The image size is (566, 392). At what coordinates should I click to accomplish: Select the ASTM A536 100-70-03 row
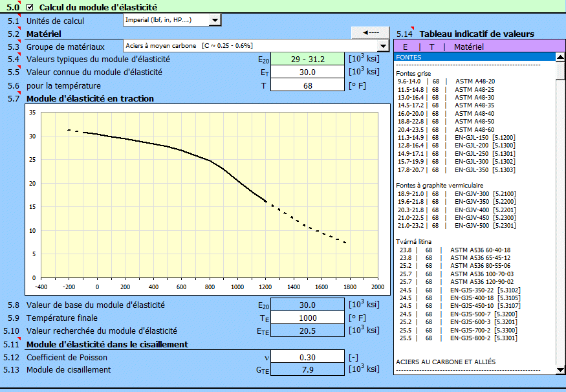tap(475, 274)
